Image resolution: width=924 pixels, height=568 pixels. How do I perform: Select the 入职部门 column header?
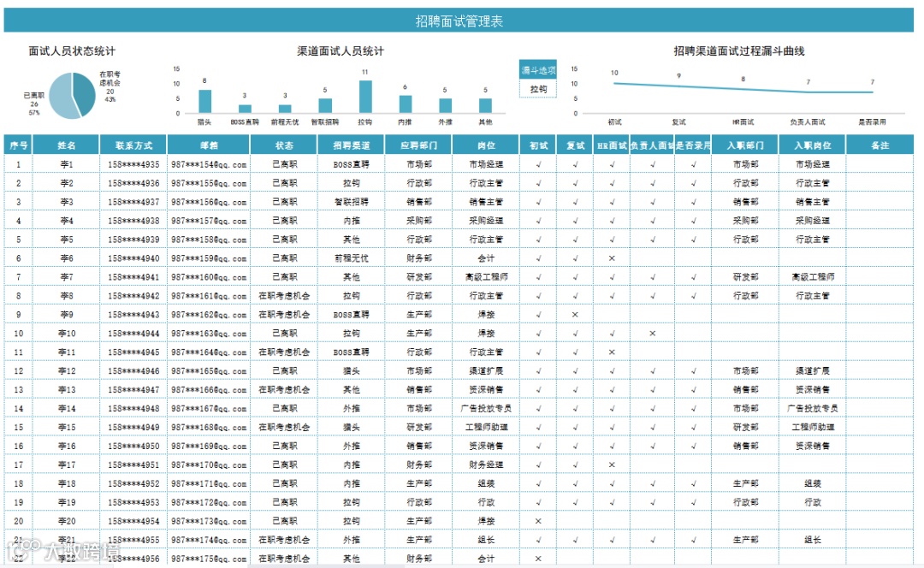tap(745, 145)
